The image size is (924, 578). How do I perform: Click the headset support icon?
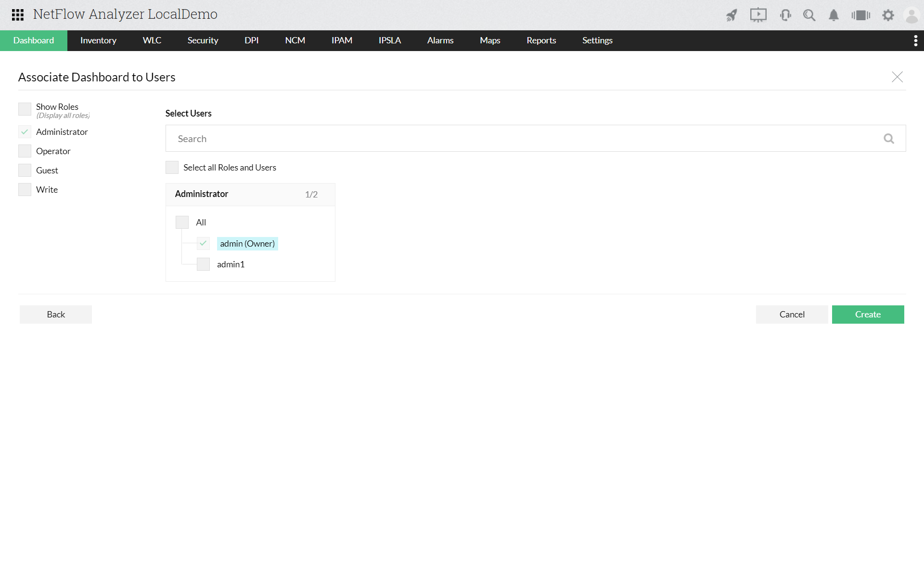click(x=785, y=15)
